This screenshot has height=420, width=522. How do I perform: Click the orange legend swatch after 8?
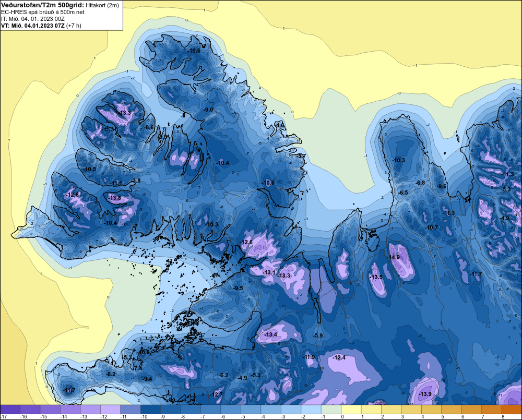point(512,409)
